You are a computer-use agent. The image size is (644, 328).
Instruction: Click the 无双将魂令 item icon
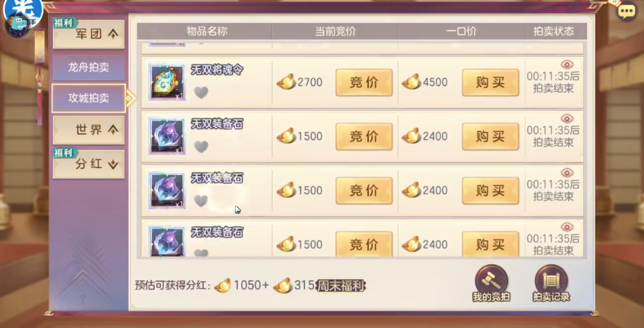167,82
